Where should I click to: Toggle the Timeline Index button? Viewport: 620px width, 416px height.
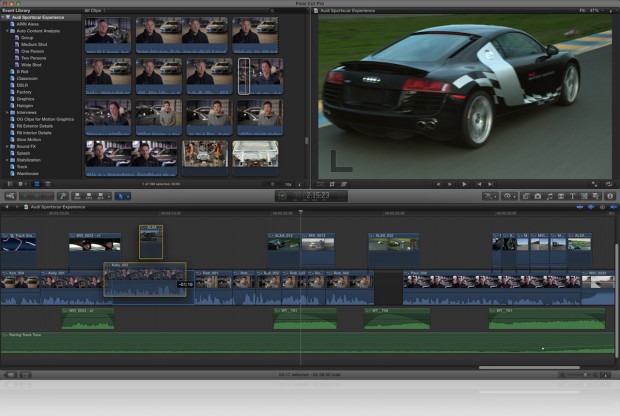click(11, 374)
